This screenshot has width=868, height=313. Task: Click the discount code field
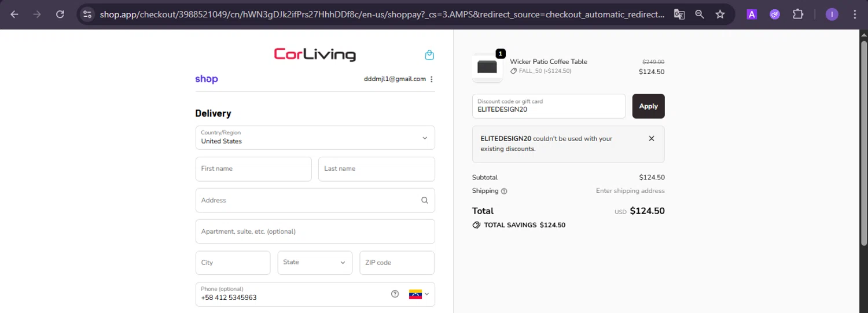point(549,106)
